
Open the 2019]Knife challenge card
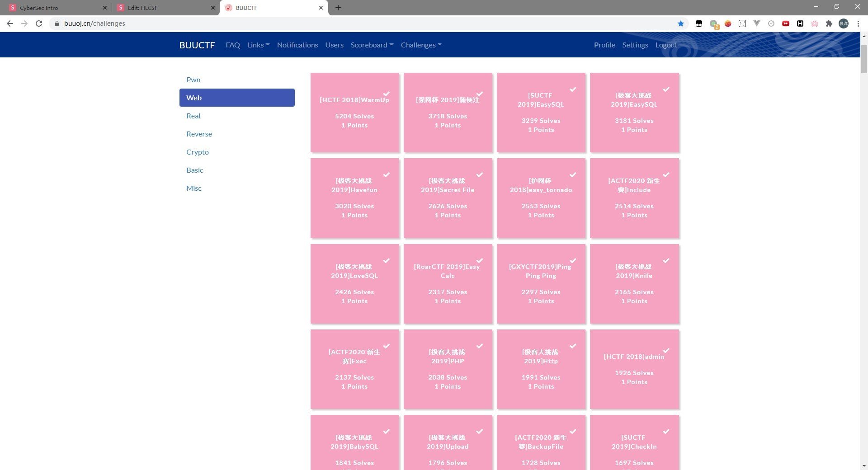[x=634, y=284]
